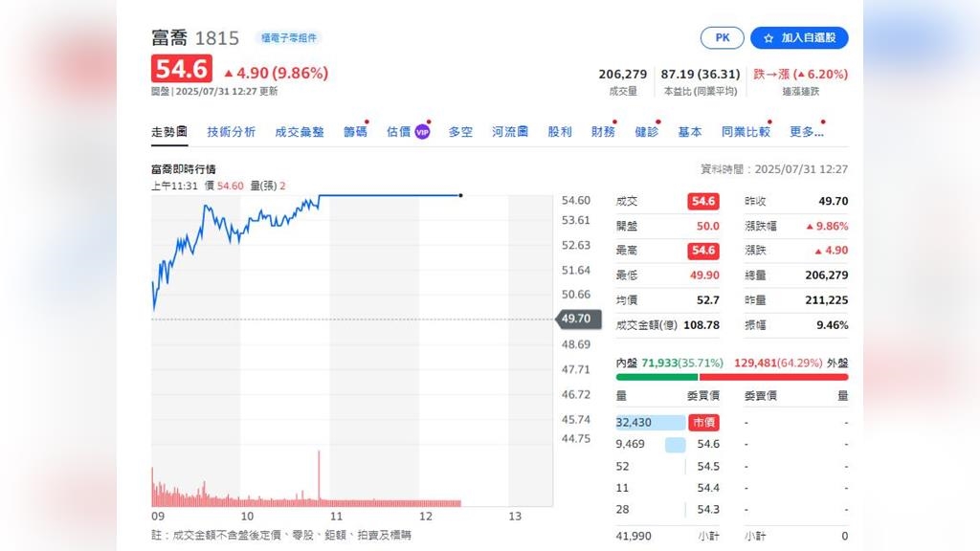Click the 總量 206,279 value

[826, 275]
